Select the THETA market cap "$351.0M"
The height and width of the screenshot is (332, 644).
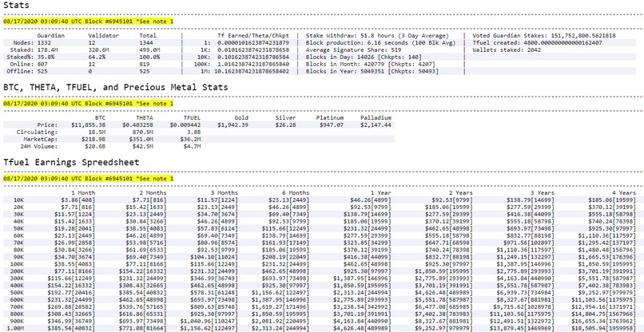pyautogui.click(x=141, y=139)
